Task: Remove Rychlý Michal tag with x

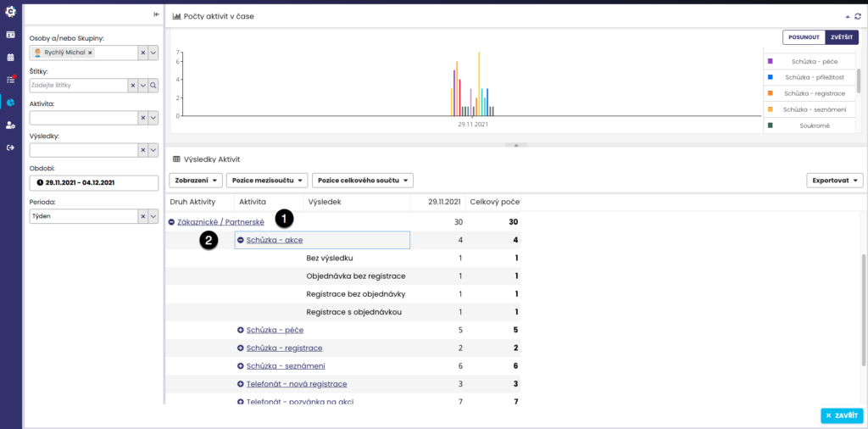Action: pos(90,53)
